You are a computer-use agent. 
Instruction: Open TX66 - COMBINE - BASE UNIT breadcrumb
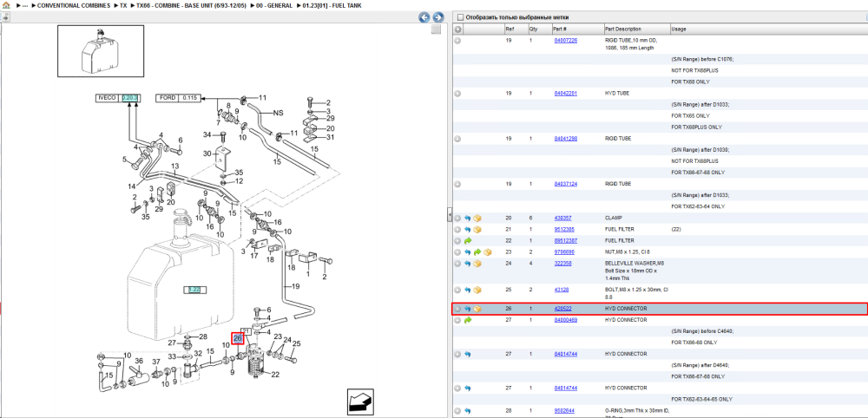pyautogui.click(x=191, y=4)
